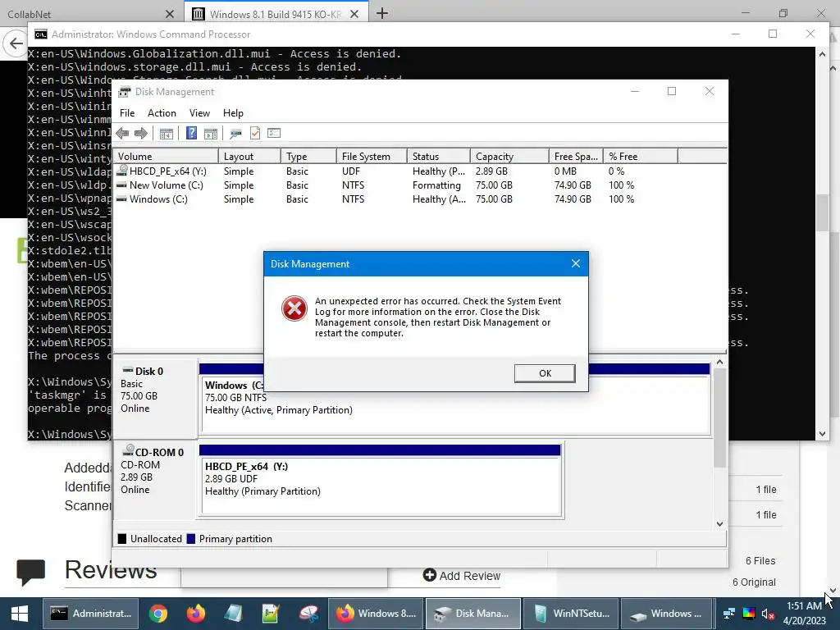Switch to Administrator command prompt taskbar button
This screenshot has height=630, width=840.
point(90,614)
